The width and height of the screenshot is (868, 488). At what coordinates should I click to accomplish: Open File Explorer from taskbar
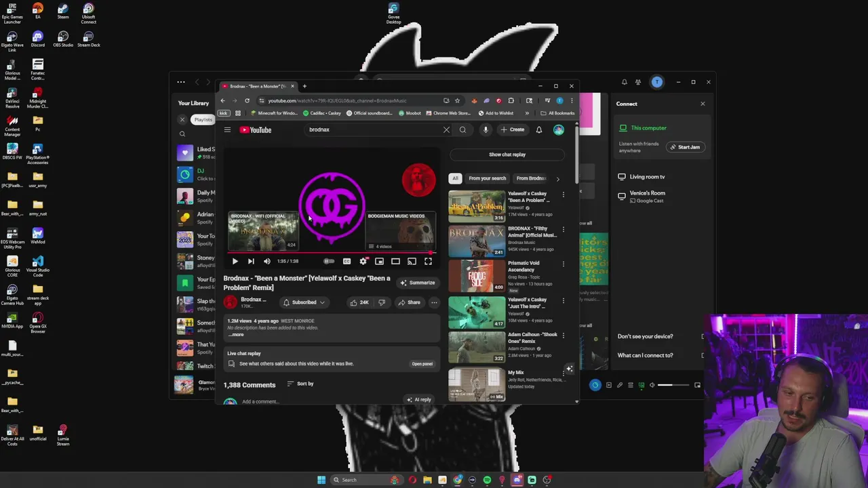(x=427, y=480)
